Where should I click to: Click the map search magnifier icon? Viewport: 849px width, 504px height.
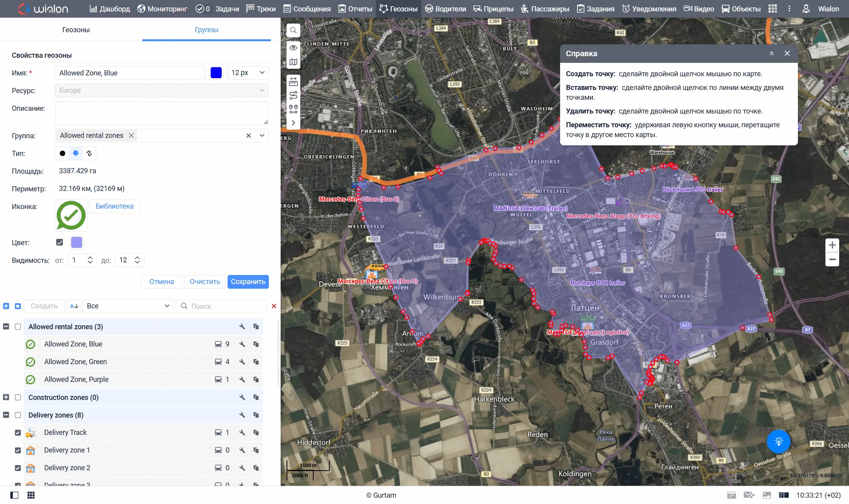(x=293, y=30)
